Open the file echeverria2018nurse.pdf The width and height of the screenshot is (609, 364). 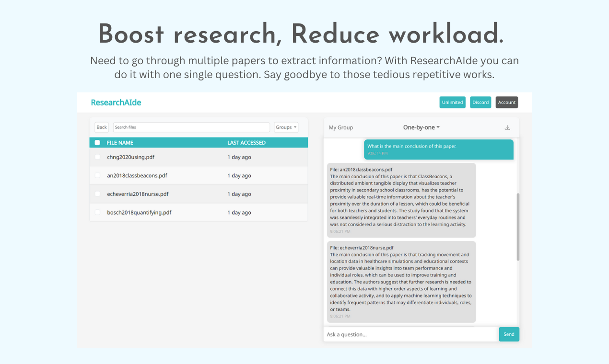pyautogui.click(x=138, y=194)
